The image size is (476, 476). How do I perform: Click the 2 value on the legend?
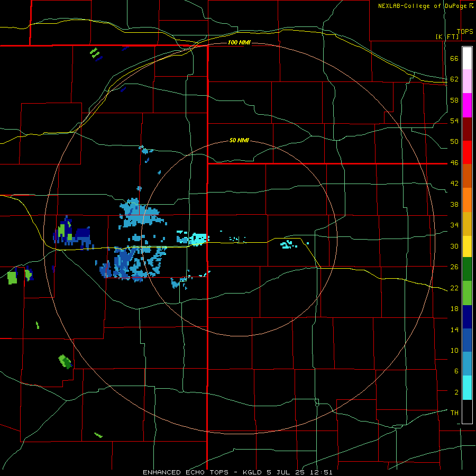(456, 392)
